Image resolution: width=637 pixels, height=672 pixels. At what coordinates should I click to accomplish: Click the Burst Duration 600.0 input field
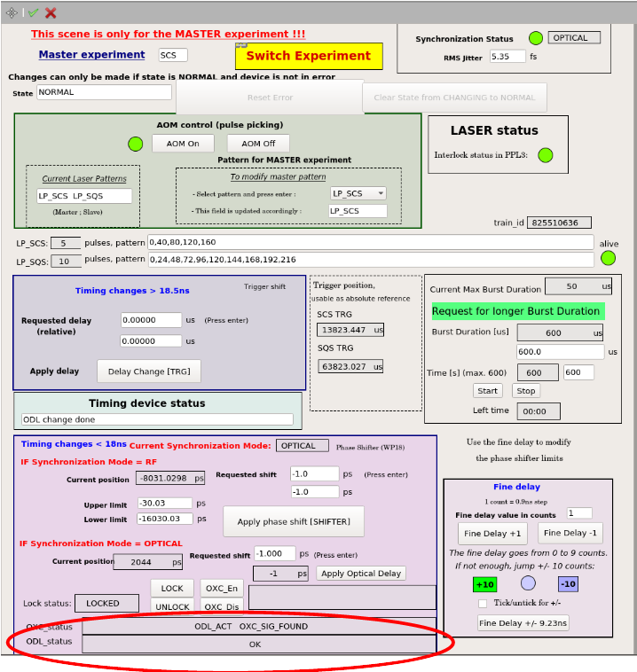561,352
